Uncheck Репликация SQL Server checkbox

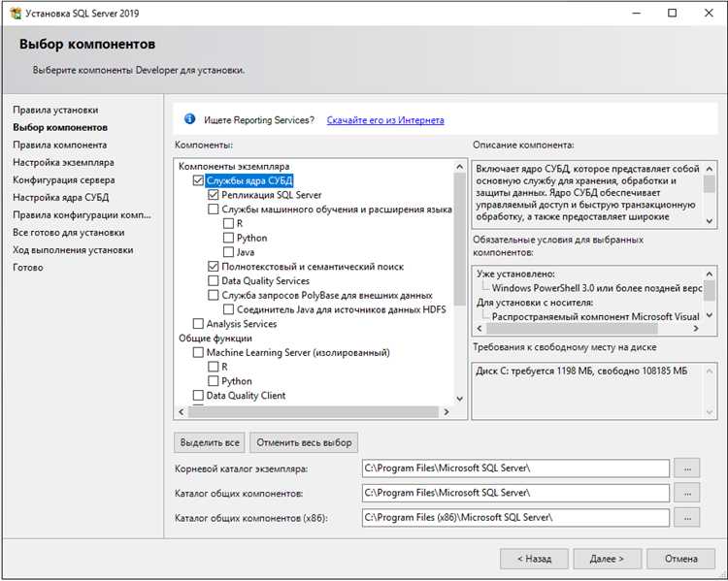pyautogui.click(x=214, y=194)
